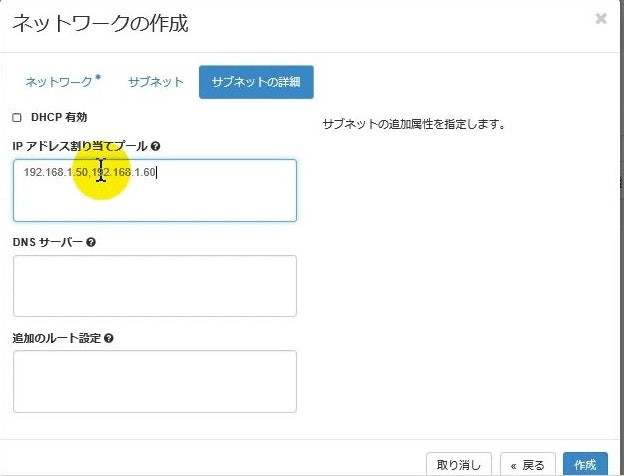Image resolution: width=624 pixels, height=476 pixels.
Task: Click into the IP allocation pool text area
Action: (155, 191)
